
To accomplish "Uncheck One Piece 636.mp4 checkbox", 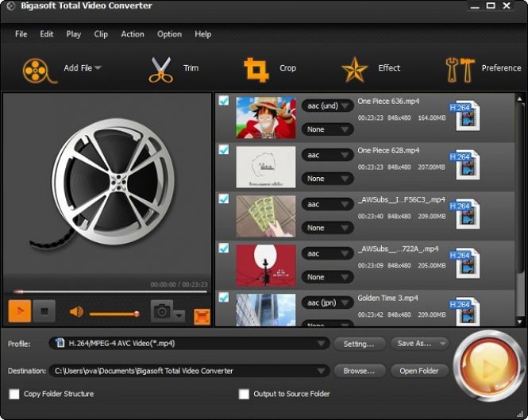I will point(224,100).
